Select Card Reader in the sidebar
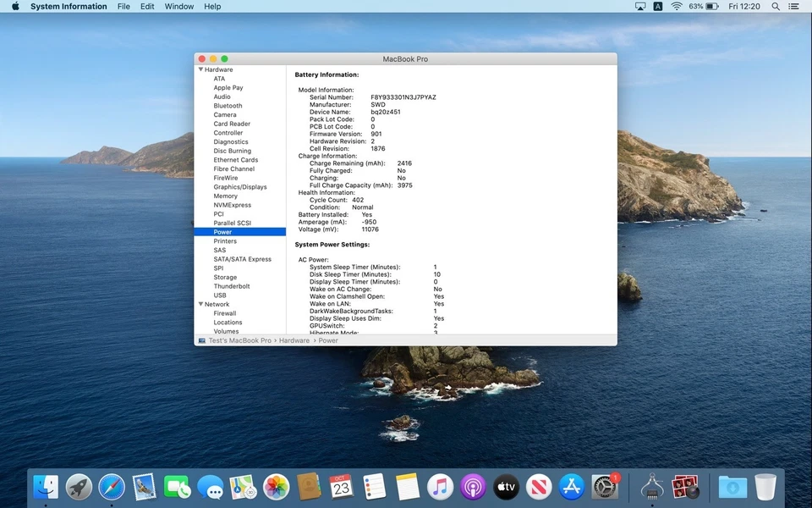Image resolution: width=812 pixels, height=508 pixels. coord(232,124)
